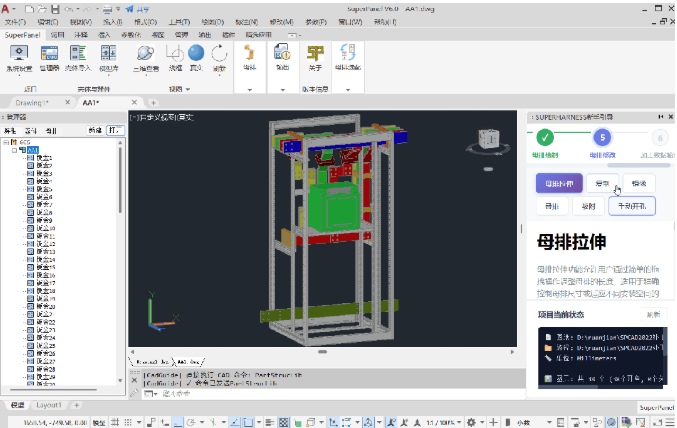Viewport: 677px width, 428px height.
Task: Expand dropdown arrow under busbar ribbon icon
Action: click(250, 90)
